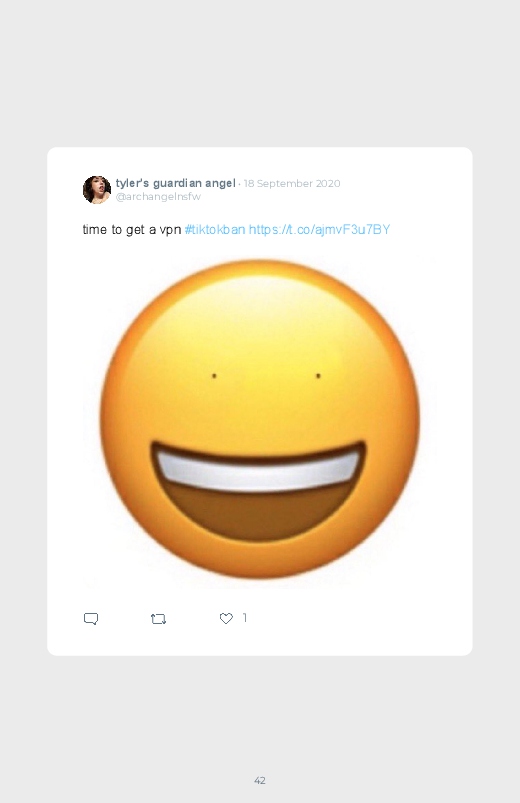Viewport: 520px width, 803px height.
Task: Click the @archangelnsfw handle
Action: pos(158,197)
